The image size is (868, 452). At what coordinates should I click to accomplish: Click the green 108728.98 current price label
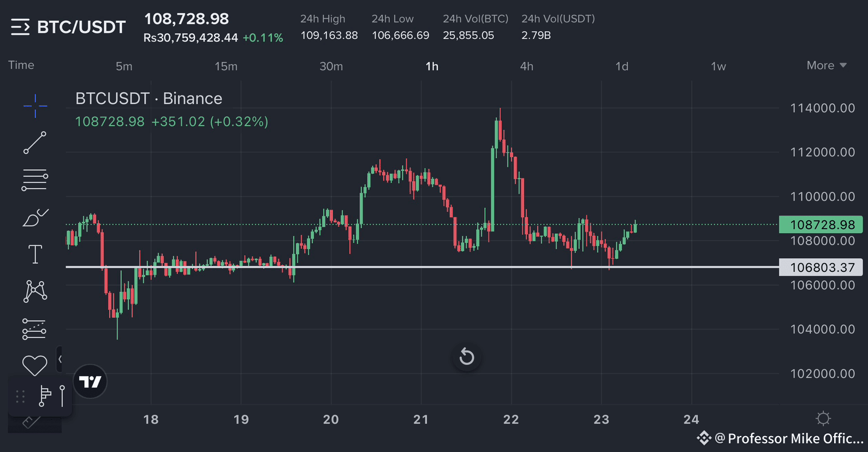(821, 224)
